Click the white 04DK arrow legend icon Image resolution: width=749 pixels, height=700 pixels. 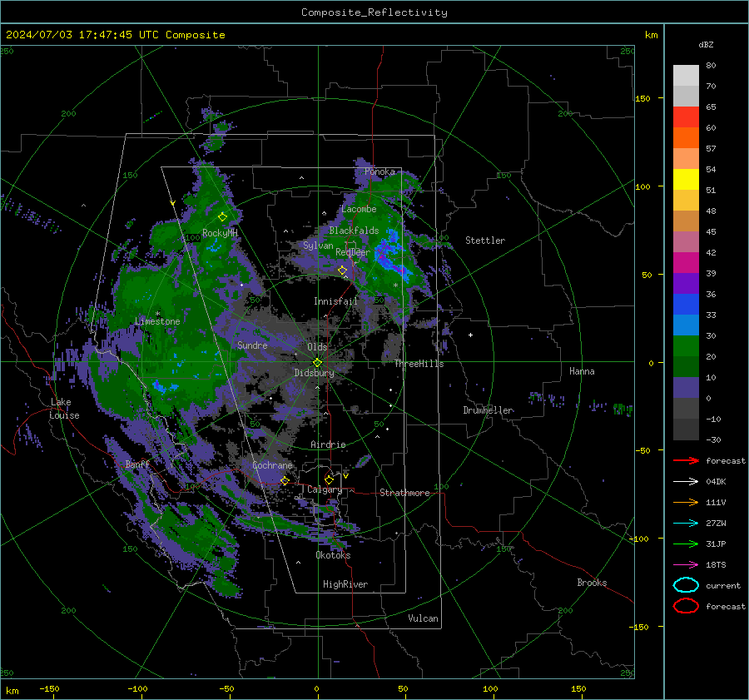[x=686, y=481]
